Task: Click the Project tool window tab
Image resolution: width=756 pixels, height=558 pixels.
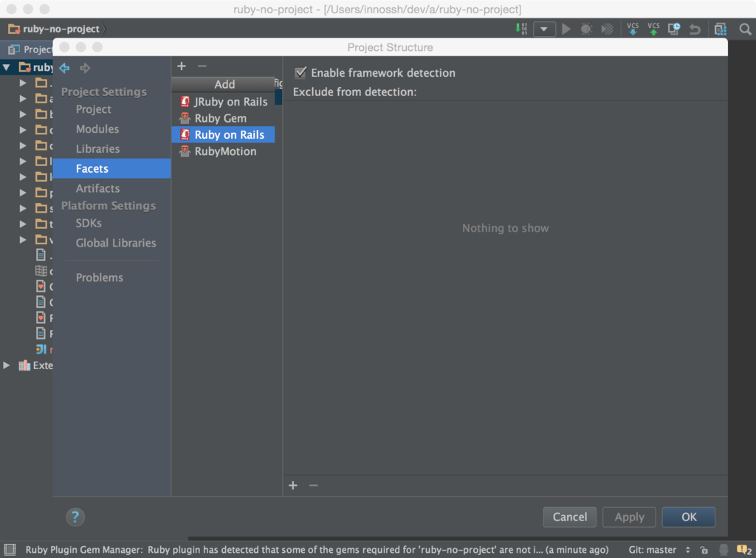Action: pyautogui.click(x=30, y=49)
